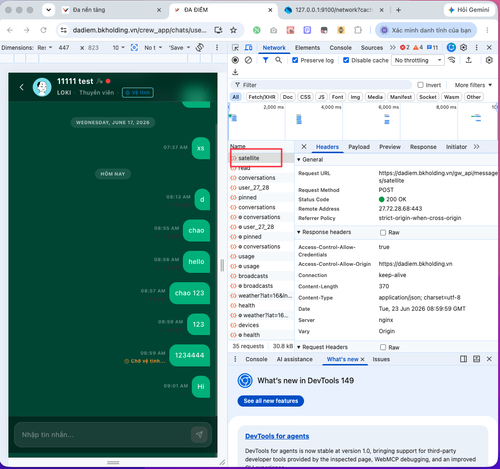The image size is (500, 469).
Task: Open the Save dropdown in device toolbar
Action: coord(179,48)
